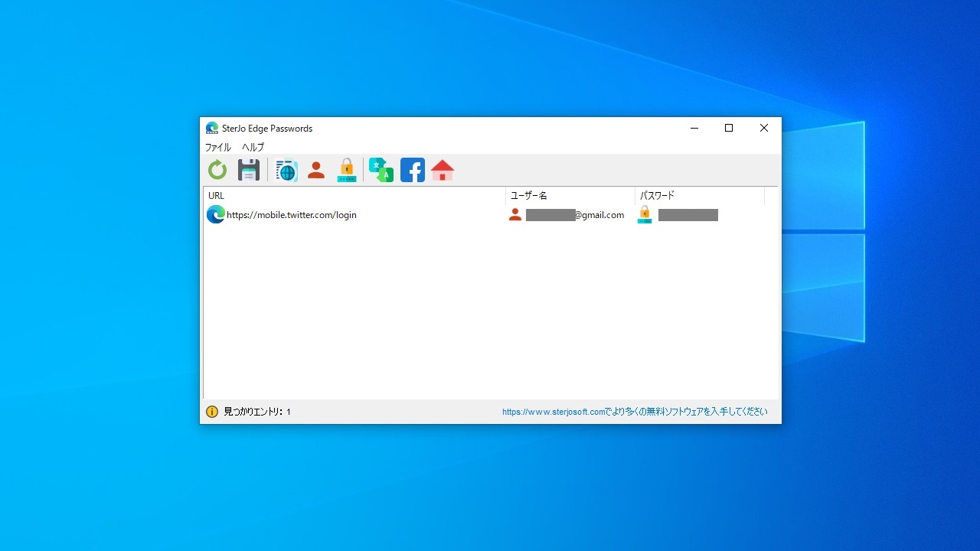Image resolution: width=980 pixels, height=551 pixels.
Task: Click the translate language icon
Action: tap(381, 170)
